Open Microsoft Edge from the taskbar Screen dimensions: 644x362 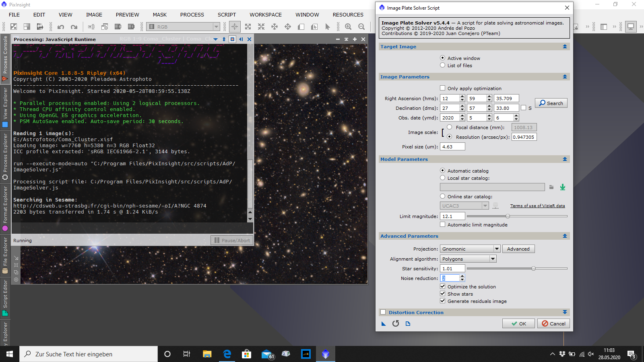[x=227, y=354]
